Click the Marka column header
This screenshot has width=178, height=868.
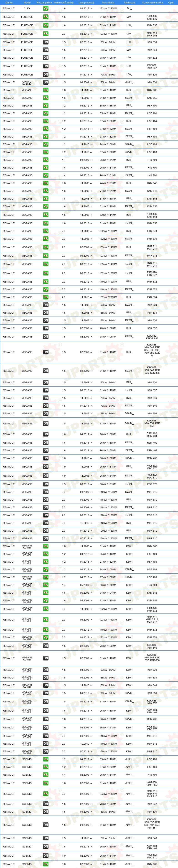click(x=9, y=2)
